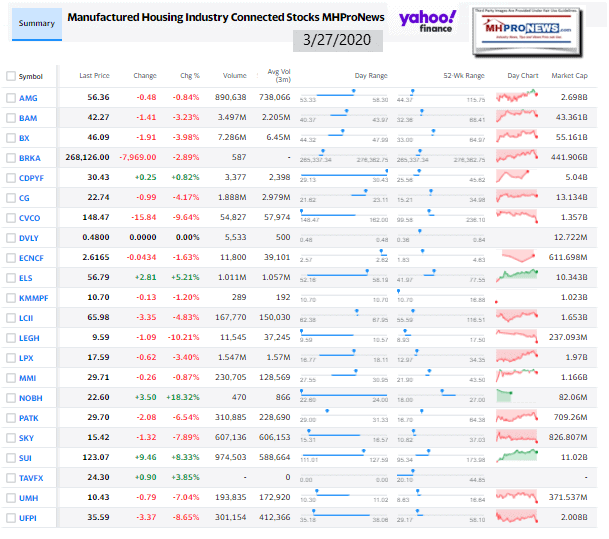Open the CVCO stock symbol link
This screenshot has width=609, height=539.
pyautogui.click(x=28, y=218)
